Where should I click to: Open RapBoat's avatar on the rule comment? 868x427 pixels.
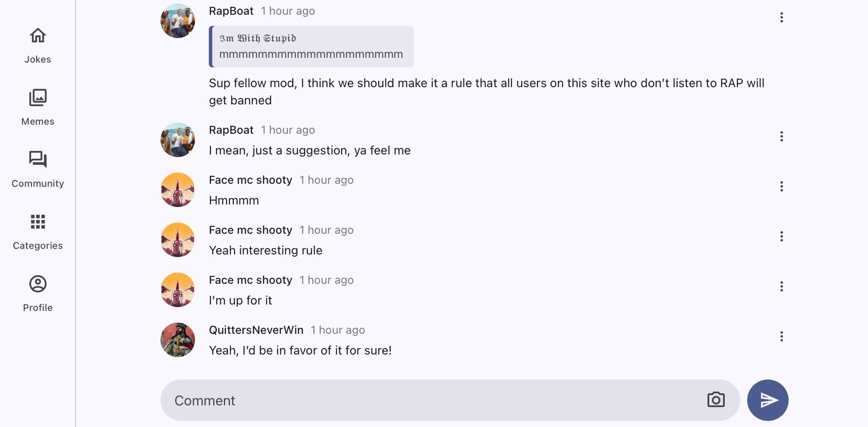pos(178,21)
